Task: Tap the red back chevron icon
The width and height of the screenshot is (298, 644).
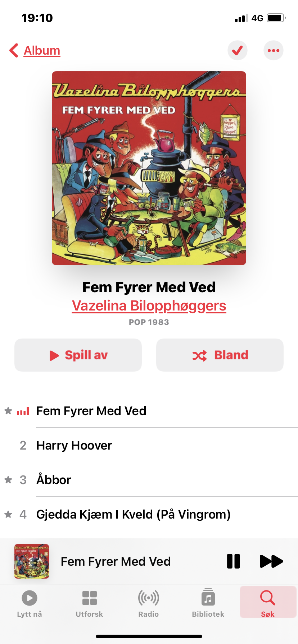Action: (14, 50)
